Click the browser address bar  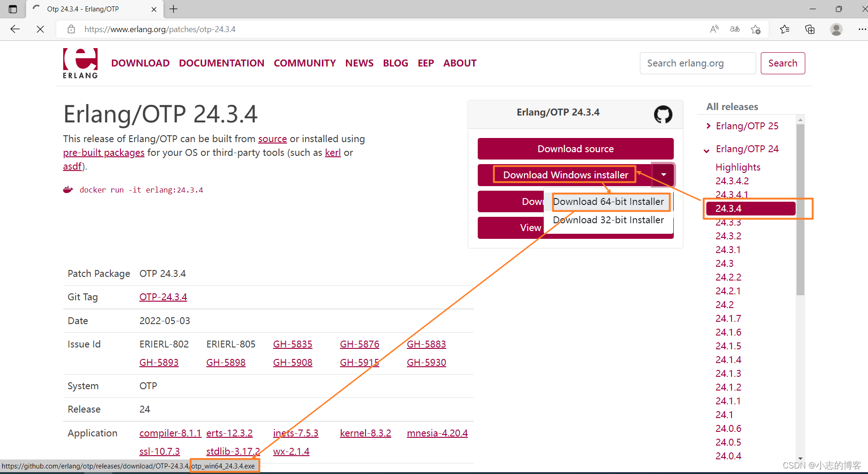[x=389, y=29]
